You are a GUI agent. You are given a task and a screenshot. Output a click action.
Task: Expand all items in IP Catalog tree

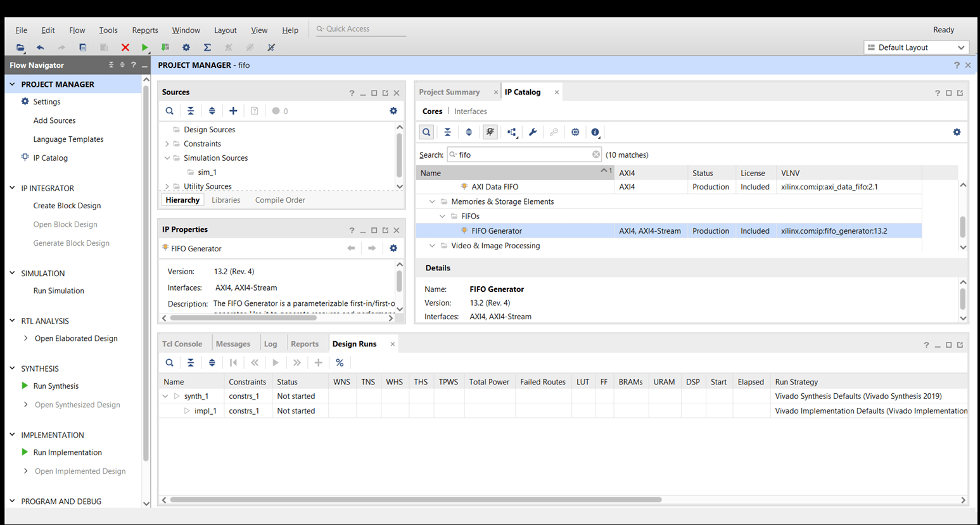(x=468, y=132)
